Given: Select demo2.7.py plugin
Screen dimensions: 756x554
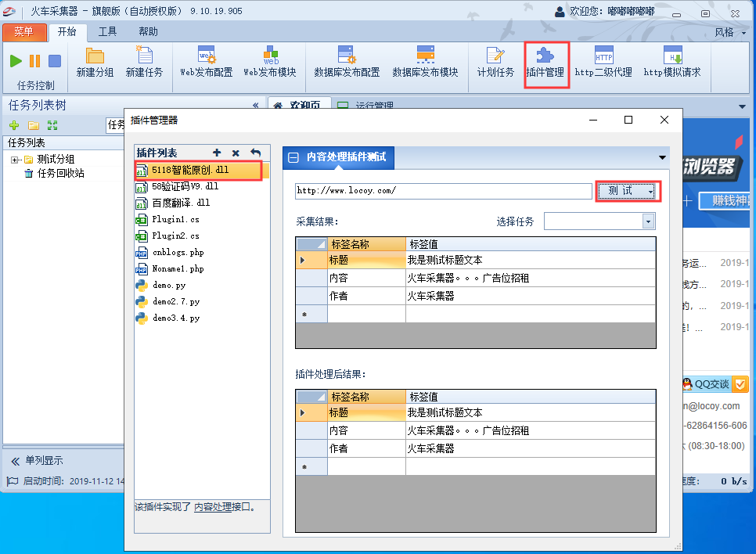Looking at the screenshot, I should tap(176, 301).
